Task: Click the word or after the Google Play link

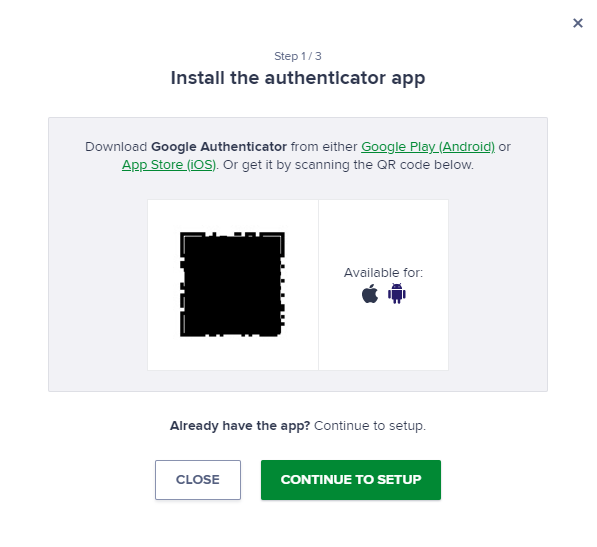Action: tap(504, 147)
